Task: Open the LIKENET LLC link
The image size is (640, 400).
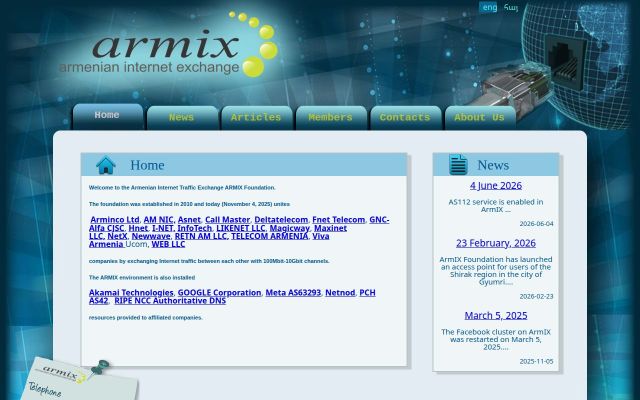Action: [x=240, y=228]
